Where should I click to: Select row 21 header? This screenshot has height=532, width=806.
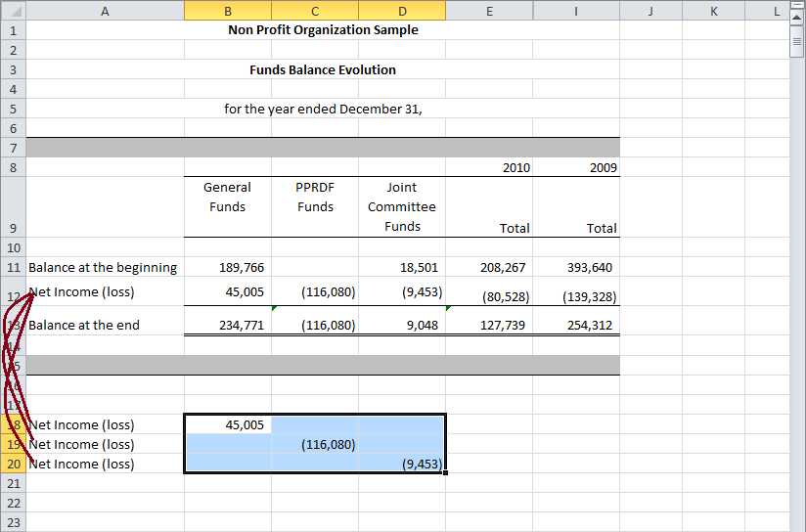coord(14,483)
